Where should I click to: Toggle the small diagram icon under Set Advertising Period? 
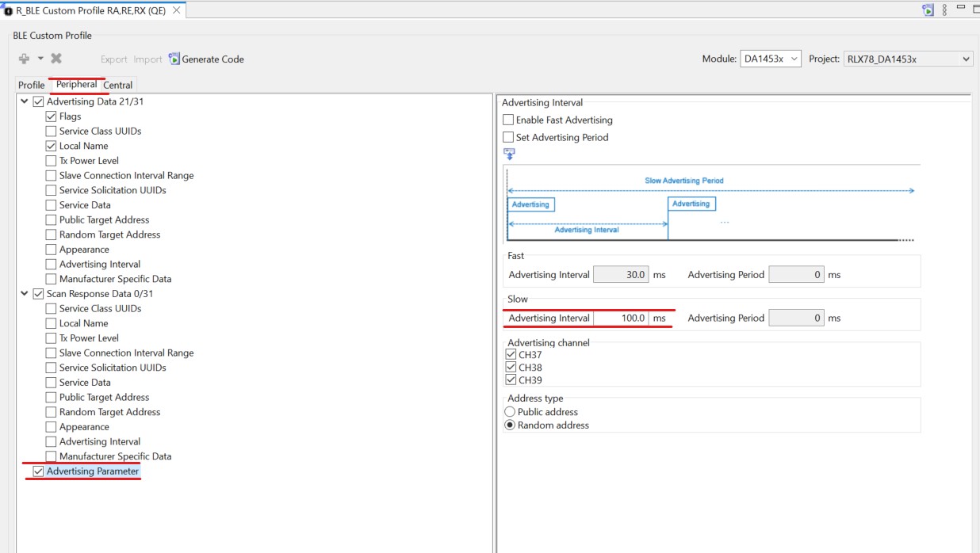(509, 154)
